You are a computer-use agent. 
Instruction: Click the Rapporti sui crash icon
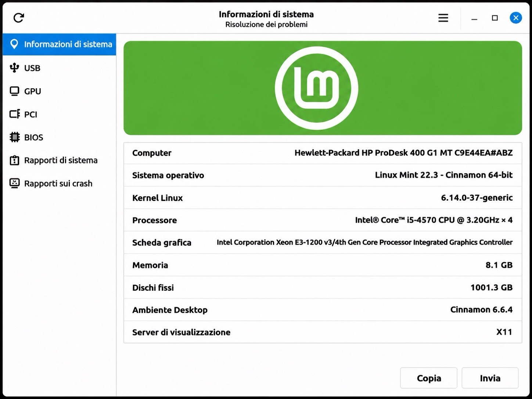(x=14, y=183)
